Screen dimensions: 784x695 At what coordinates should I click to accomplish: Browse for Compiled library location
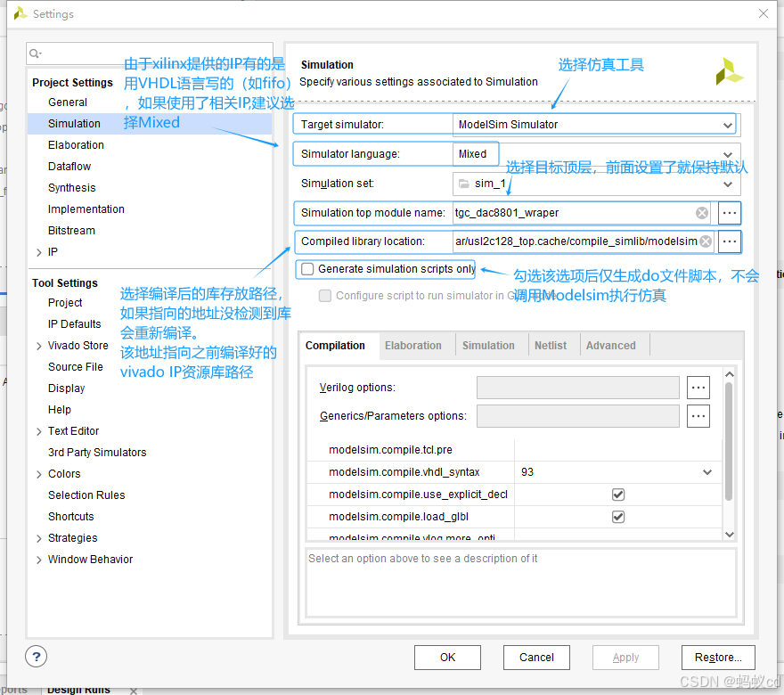[730, 241]
